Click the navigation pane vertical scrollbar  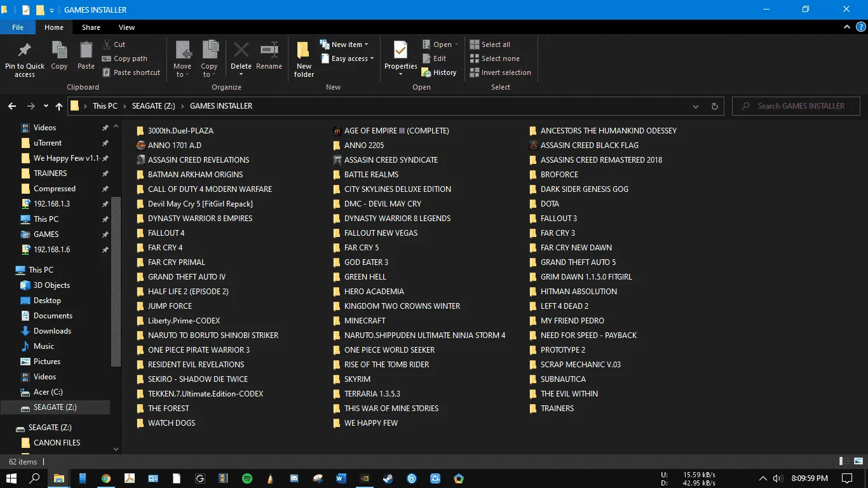(x=116, y=283)
